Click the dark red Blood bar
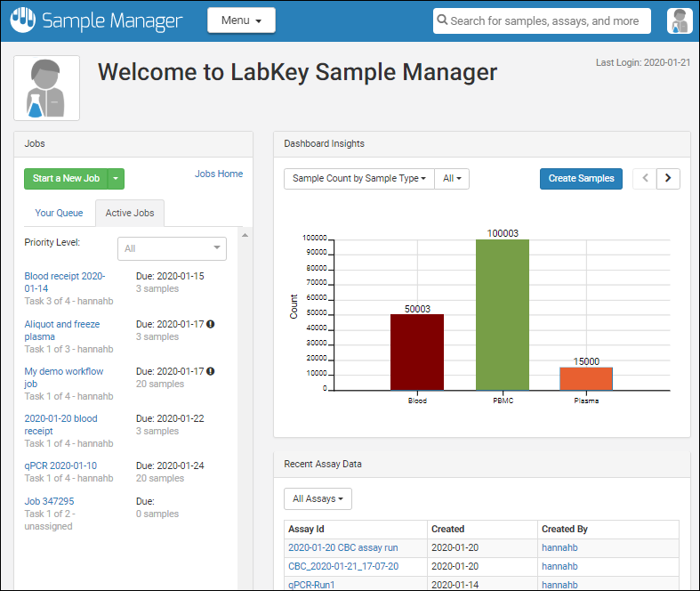 416,352
